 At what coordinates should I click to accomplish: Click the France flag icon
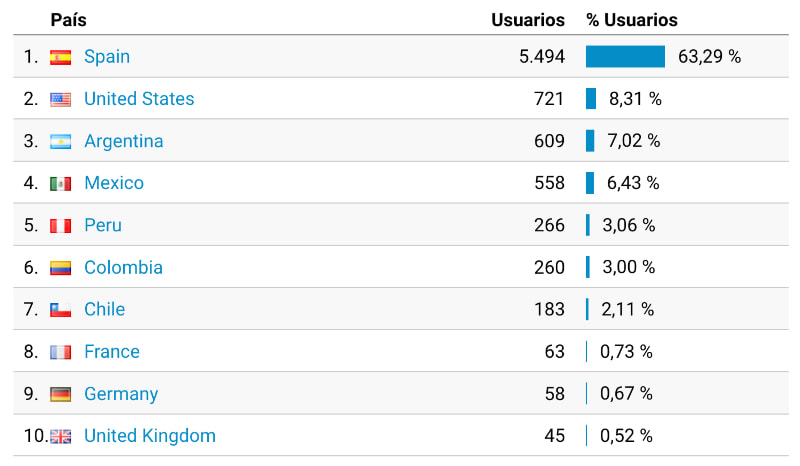coord(60,352)
